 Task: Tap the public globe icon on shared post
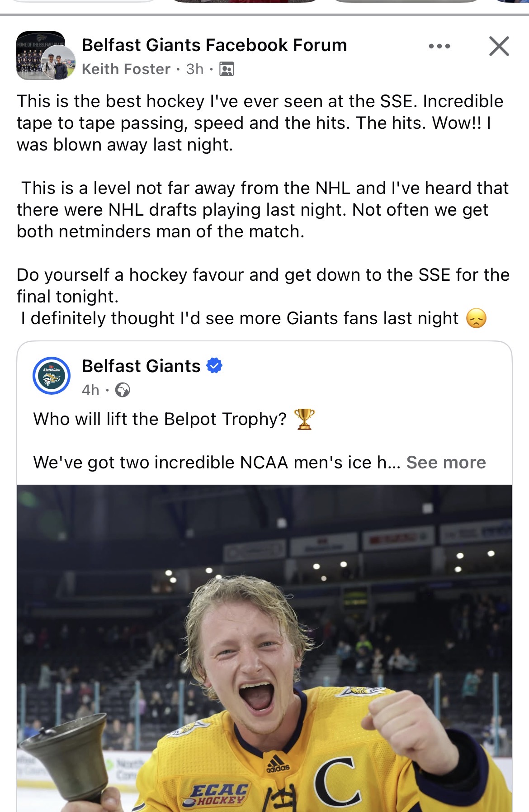[123, 390]
